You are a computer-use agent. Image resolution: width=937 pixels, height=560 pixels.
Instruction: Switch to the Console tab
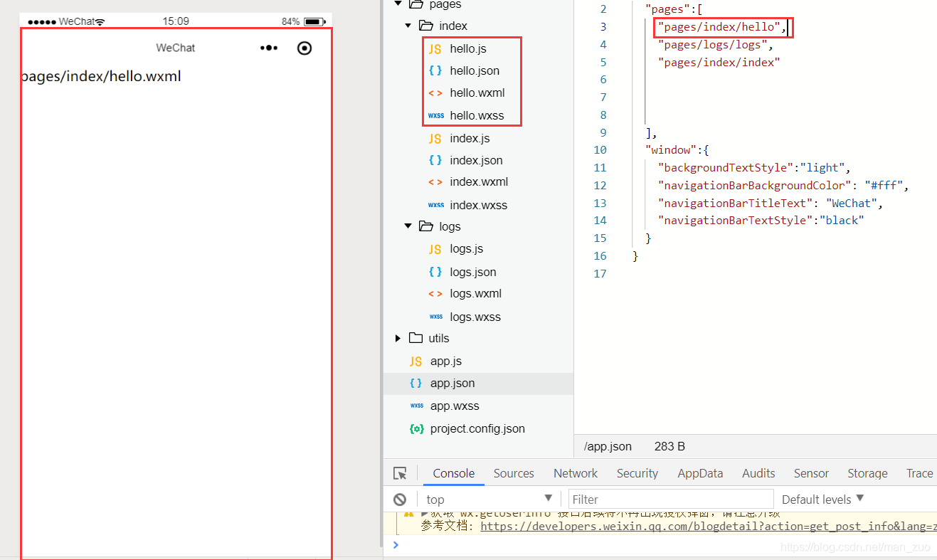(x=453, y=473)
